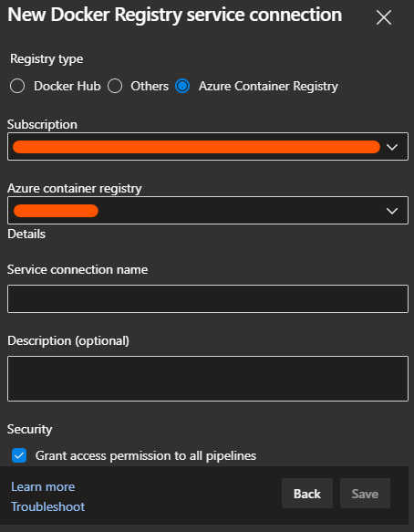The height and width of the screenshot is (532, 414).
Task: Focus the Service connection name field
Action: point(208,299)
